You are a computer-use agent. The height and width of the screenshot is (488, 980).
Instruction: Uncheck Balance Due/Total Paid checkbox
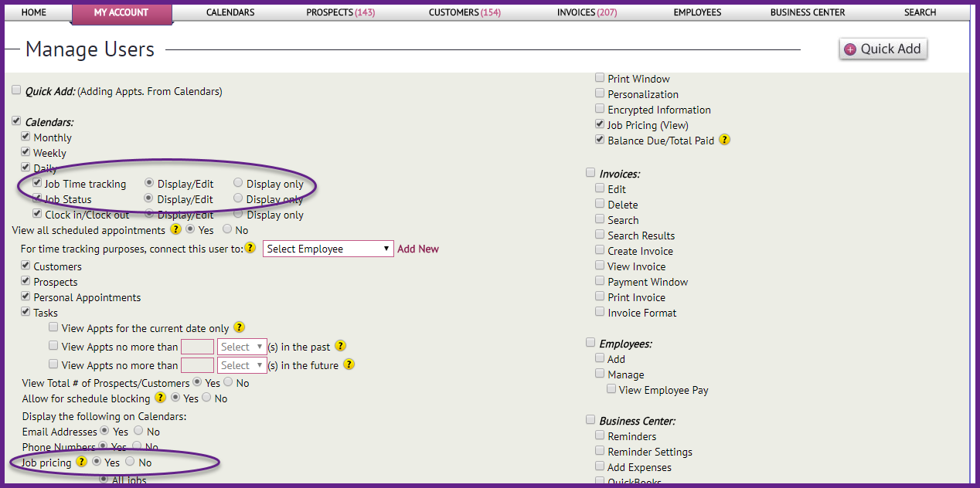tap(600, 140)
